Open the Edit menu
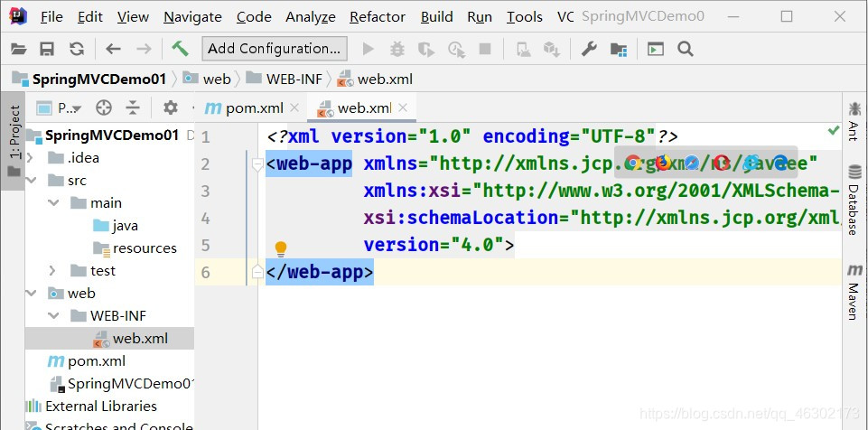The height and width of the screenshot is (430, 868). 89,17
